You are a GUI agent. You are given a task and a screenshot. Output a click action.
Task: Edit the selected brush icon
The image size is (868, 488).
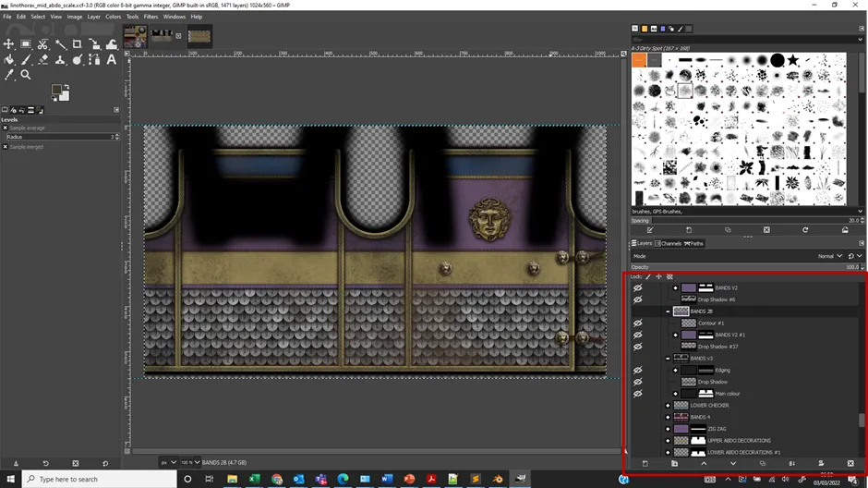[x=650, y=230]
